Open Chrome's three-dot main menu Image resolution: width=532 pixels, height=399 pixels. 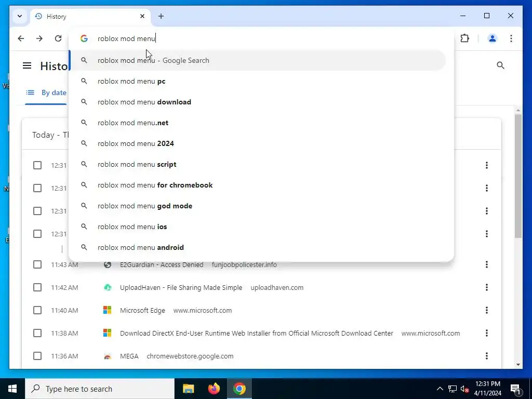511,38
